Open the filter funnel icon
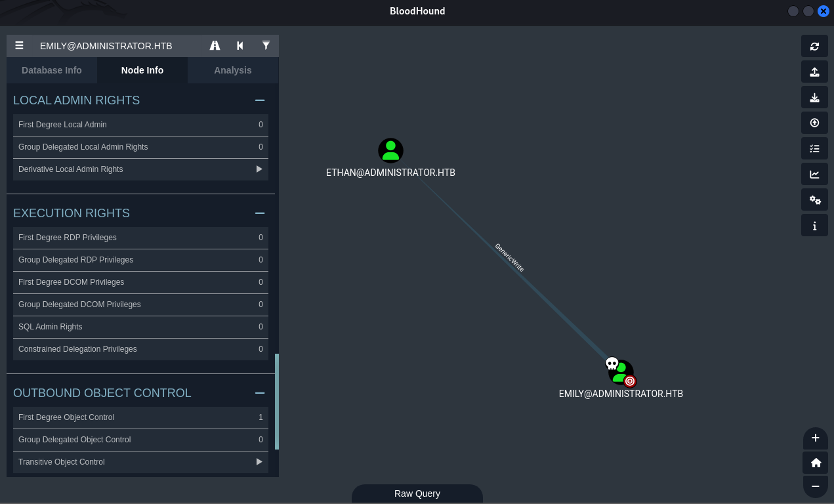Screen dimensions: 834x504 266,46
